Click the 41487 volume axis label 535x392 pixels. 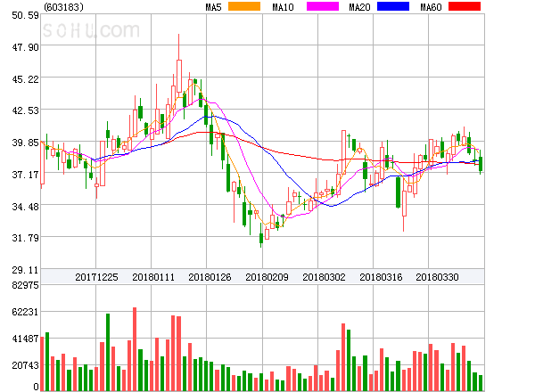point(25,339)
